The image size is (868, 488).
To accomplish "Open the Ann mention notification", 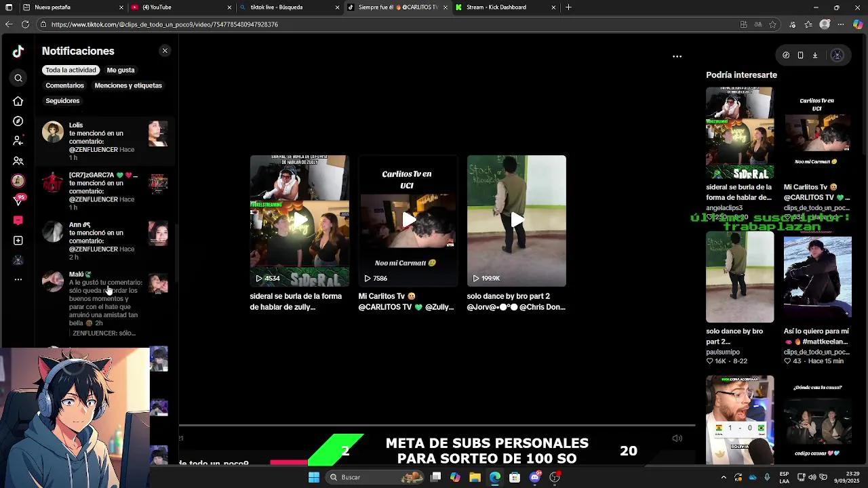I will click(x=105, y=241).
